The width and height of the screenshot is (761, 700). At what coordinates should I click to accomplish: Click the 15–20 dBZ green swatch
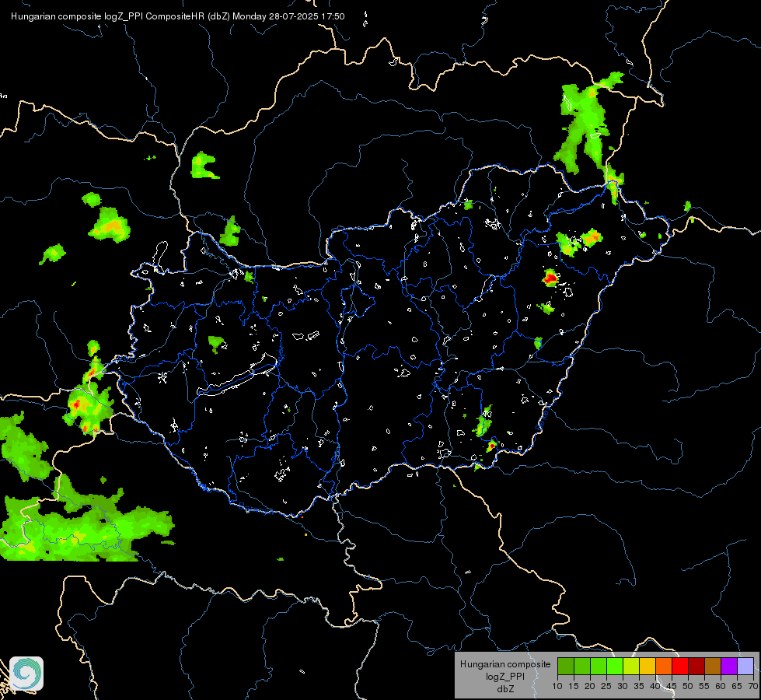click(582, 666)
